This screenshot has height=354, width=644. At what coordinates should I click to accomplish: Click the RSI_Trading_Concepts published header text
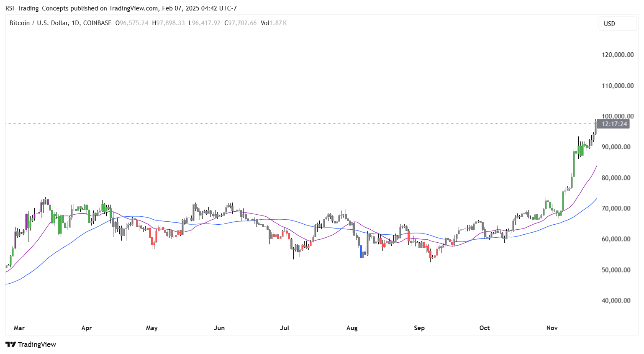click(x=121, y=8)
